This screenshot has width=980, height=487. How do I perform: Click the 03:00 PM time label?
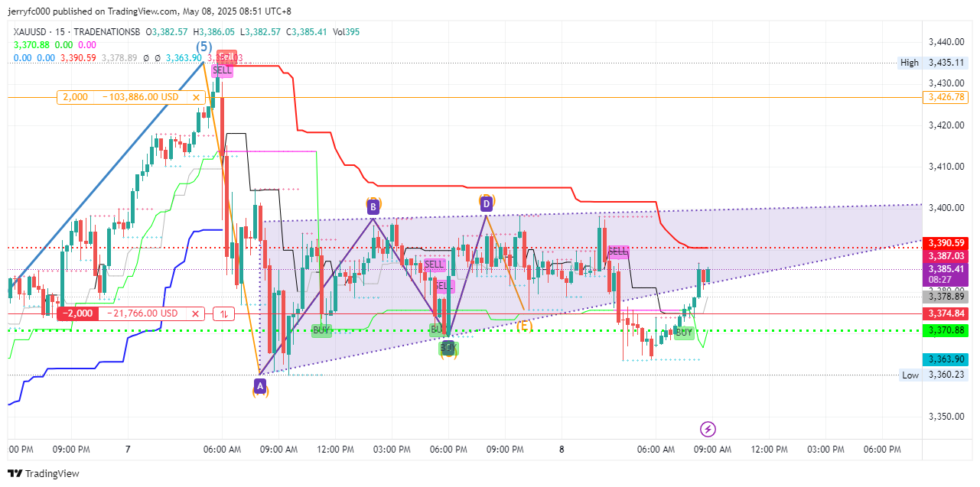click(392, 450)
